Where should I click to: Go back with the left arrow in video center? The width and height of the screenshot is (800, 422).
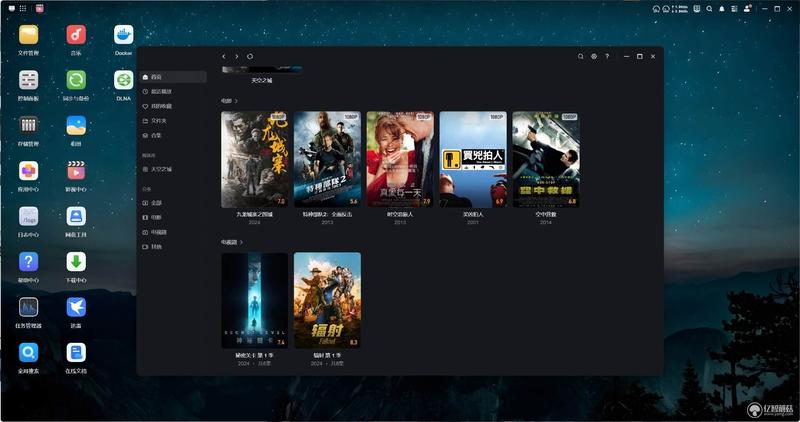(x=223, y=56)
